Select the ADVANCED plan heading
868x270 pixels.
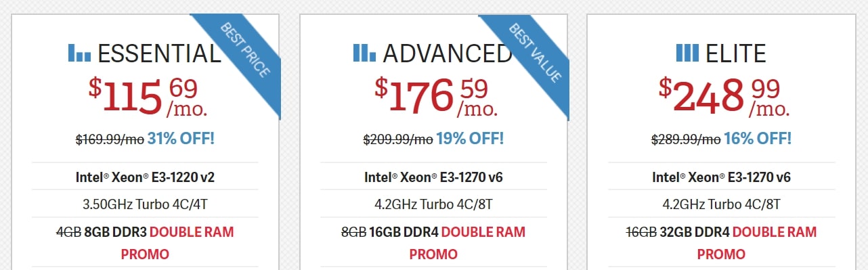click(x=448, y=53)
